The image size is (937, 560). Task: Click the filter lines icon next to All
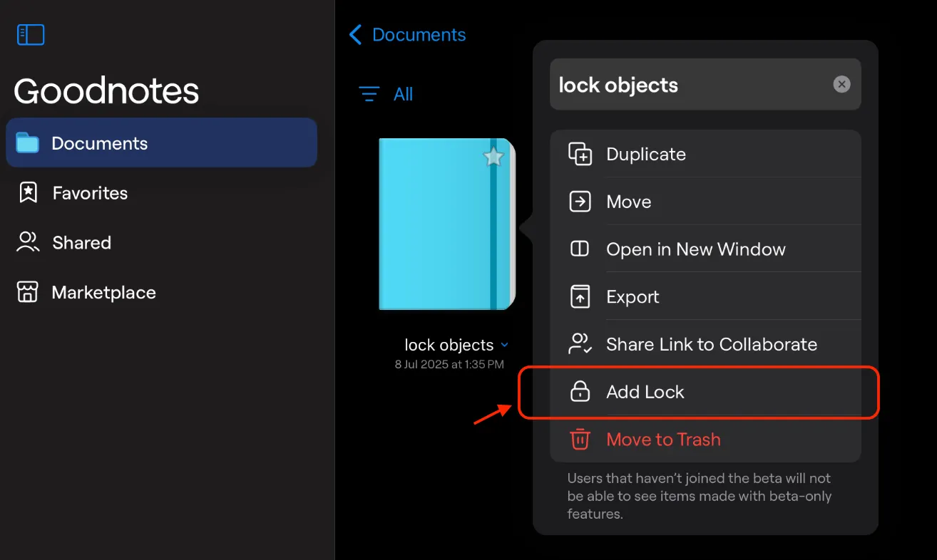point(369,94)
